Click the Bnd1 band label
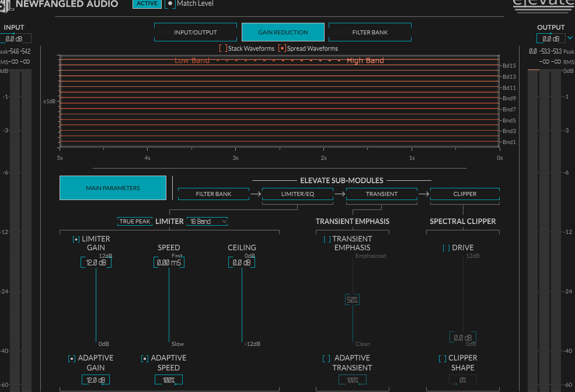The height and width of the screenshot is (392, 575). coord(509,142)
